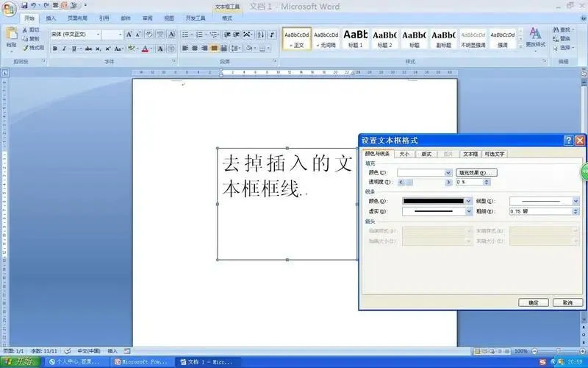Click 粗细 weight spinner field
Screen dimensions: 588x368
(544, 211)
